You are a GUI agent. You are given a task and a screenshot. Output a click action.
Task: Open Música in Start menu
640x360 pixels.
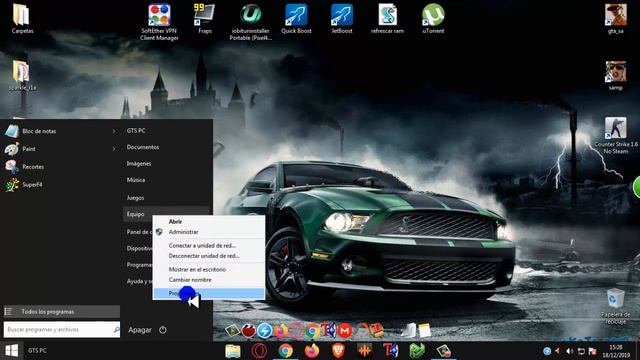click(x=136, y=180)
